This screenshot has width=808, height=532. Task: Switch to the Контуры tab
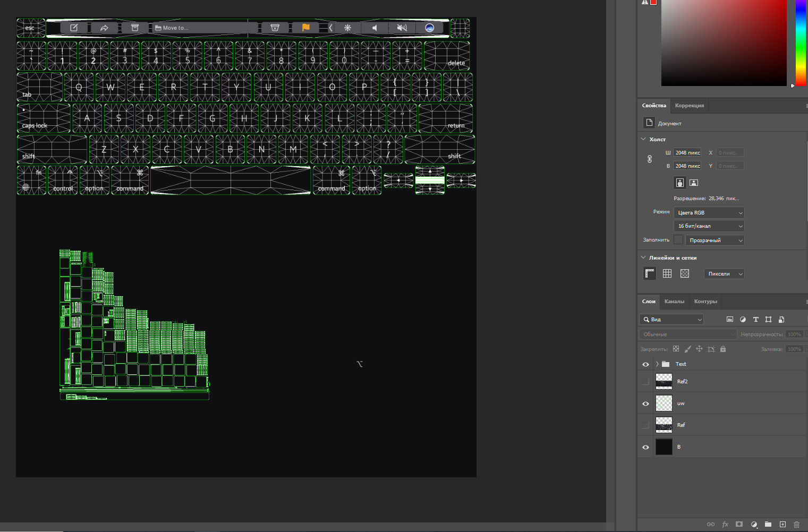point(705,301)
